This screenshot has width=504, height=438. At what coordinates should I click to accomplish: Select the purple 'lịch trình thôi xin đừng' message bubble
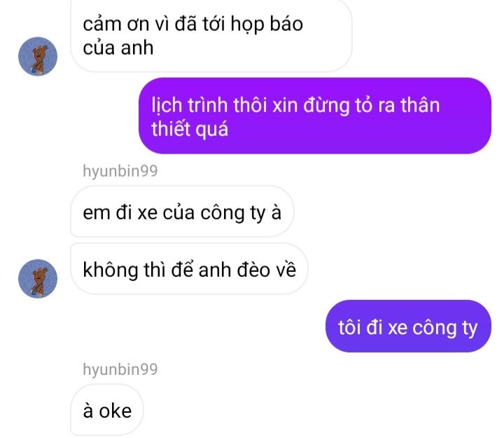315,116
